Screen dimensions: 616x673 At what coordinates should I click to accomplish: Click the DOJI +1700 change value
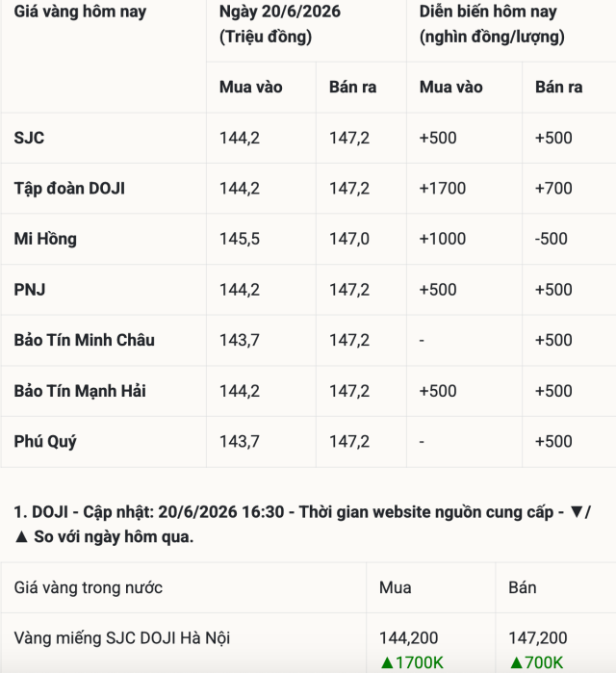point(443,189)
